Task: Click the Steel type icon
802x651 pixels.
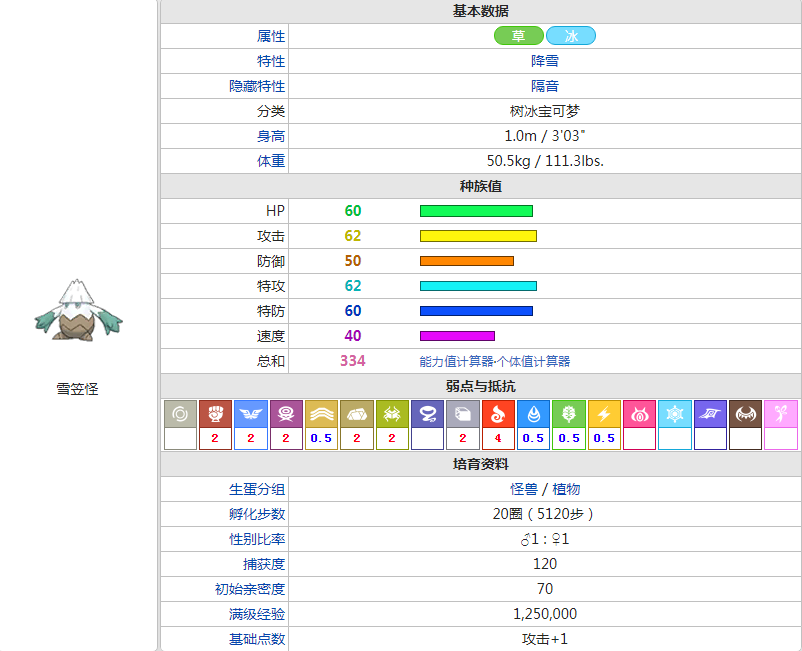Action: point(463,414)
